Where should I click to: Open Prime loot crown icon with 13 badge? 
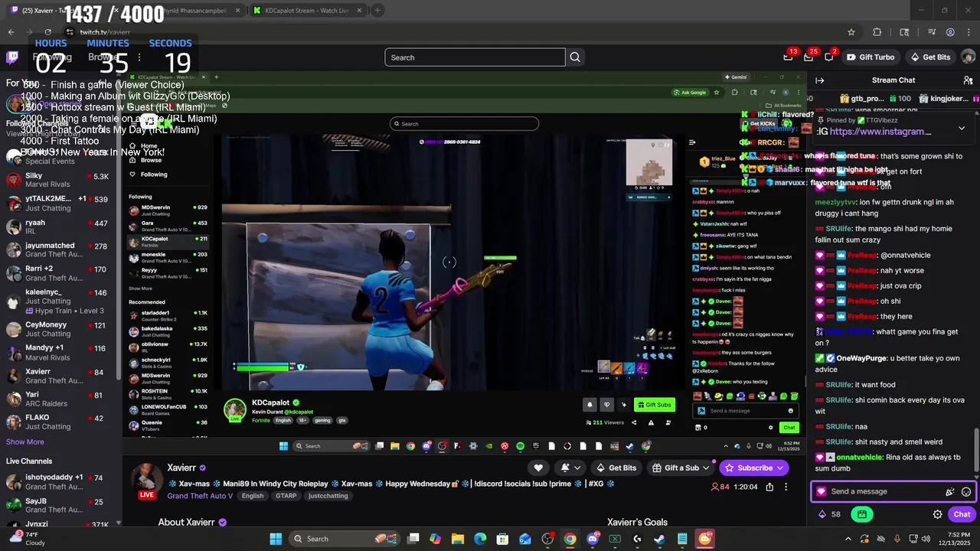pyautogui.click(x=788, y=57)
